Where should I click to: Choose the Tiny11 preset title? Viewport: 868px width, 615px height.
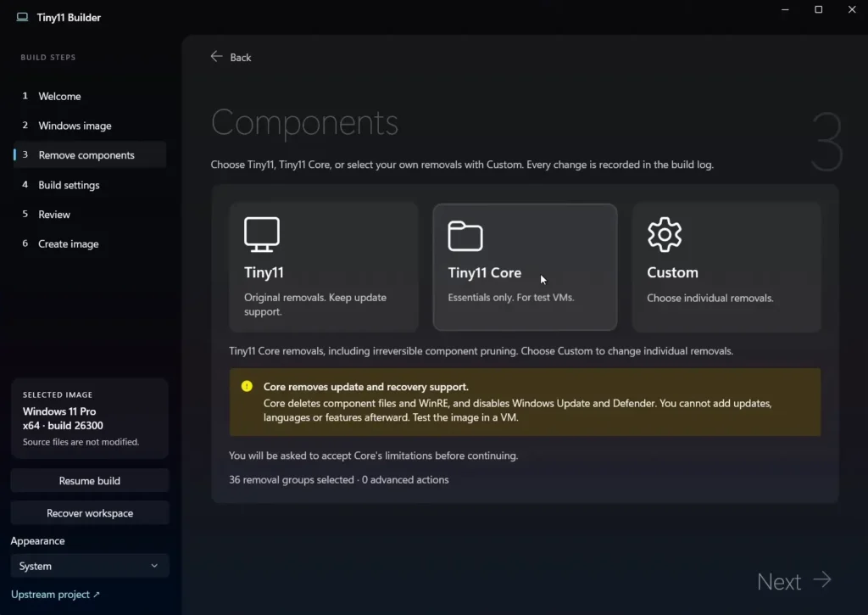264,272
